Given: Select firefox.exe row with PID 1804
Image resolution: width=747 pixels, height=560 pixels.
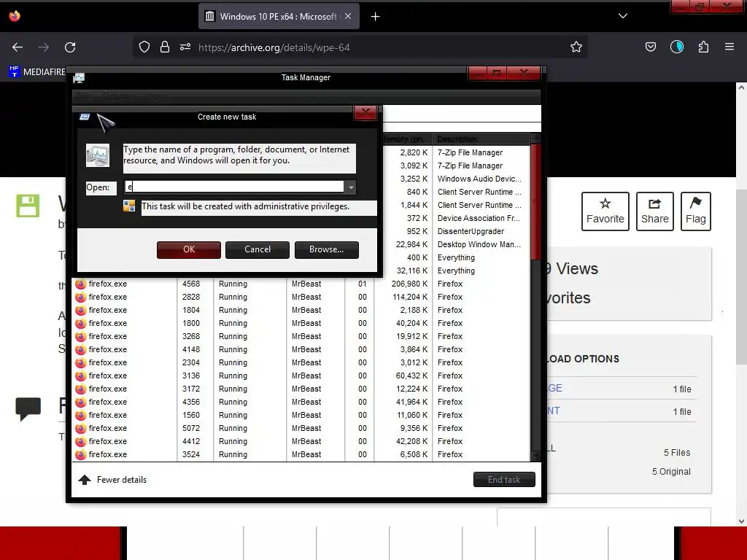Looking at the screenshot, I should (x=300, y=310).
